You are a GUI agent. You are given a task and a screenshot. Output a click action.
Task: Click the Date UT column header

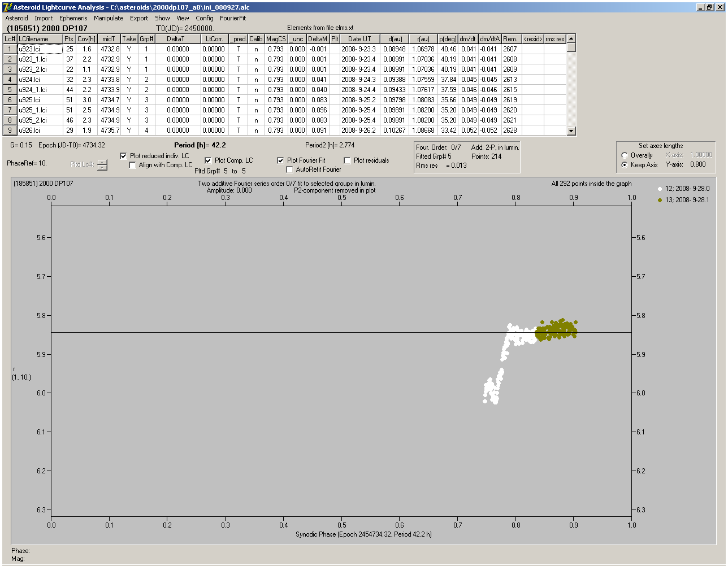tap(359, 39)
